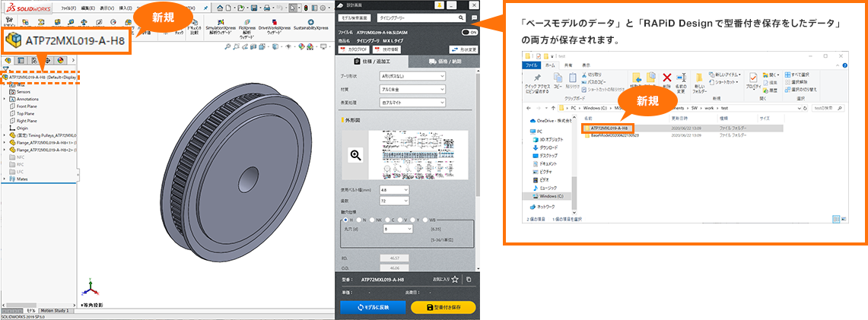This screenshot has width=868, height=320.
Task: Open the Edit menu in SolidWorks
Action: [88, 9]
